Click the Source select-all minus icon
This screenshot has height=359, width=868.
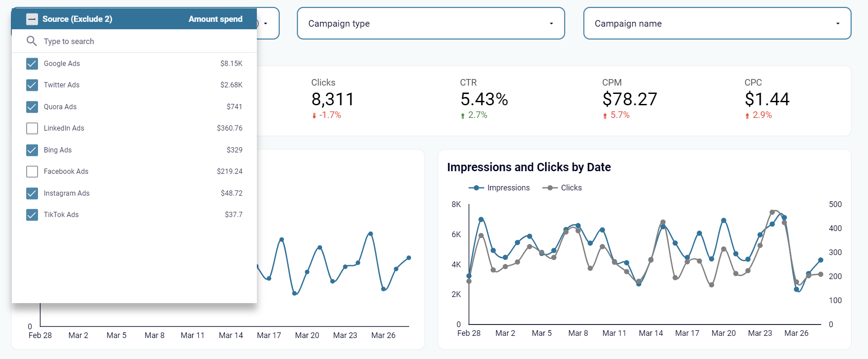32,19
